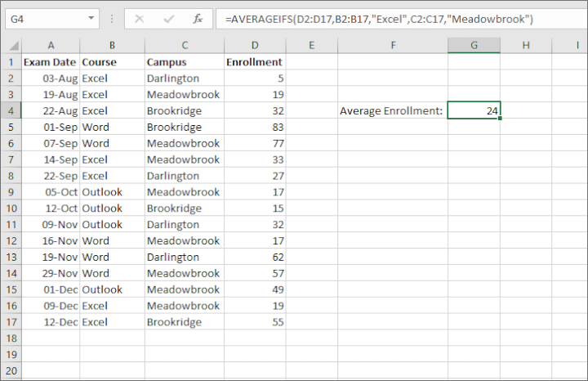588x381 pixels.
Task: Click the Campus header cell
Action: pos(183,61)
